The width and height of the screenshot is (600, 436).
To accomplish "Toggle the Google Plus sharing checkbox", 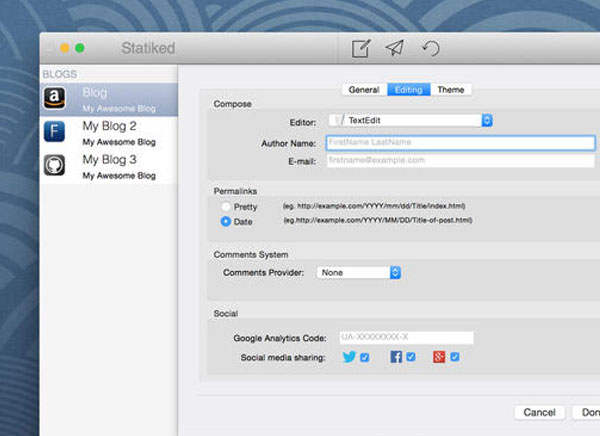I will click(455, 357).
